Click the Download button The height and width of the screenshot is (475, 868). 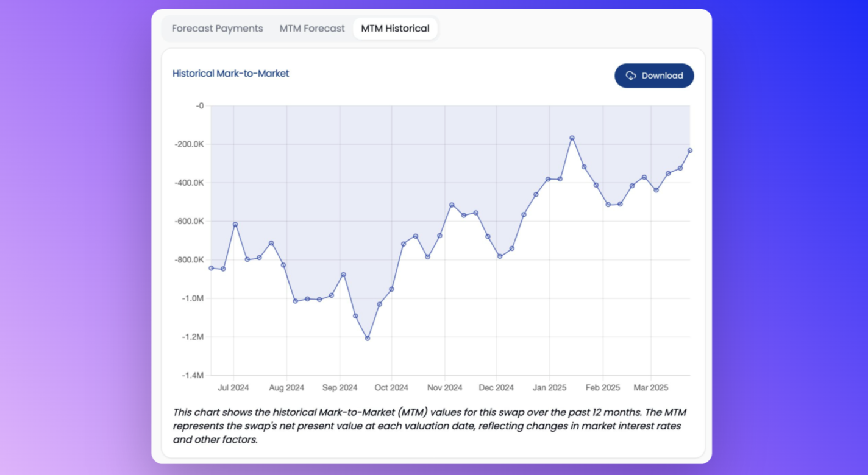click(654, 76)
